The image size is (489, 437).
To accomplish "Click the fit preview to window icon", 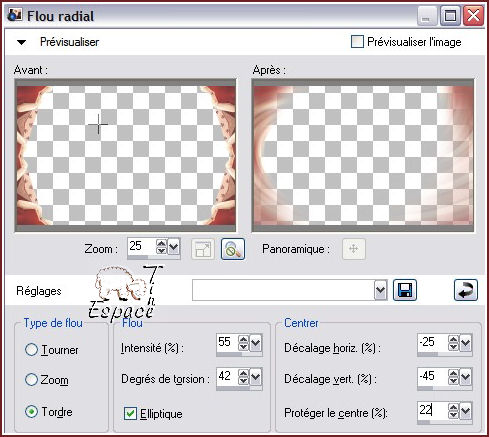I will [203, 249].
